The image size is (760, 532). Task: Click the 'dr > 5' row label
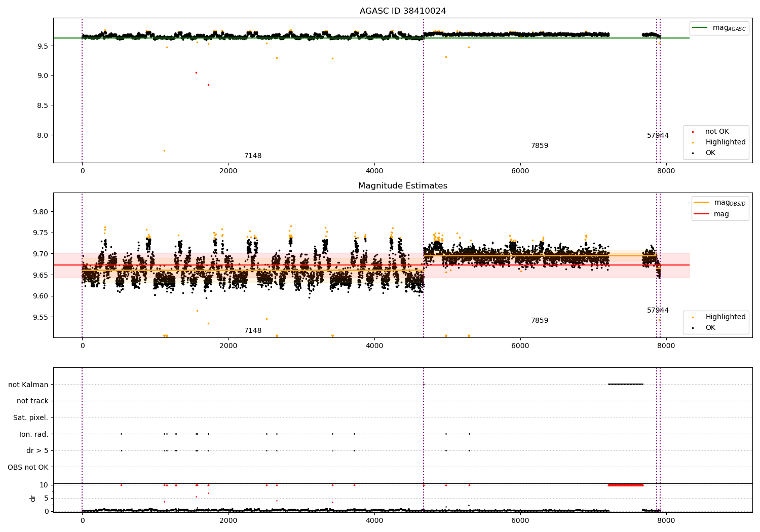37,450
